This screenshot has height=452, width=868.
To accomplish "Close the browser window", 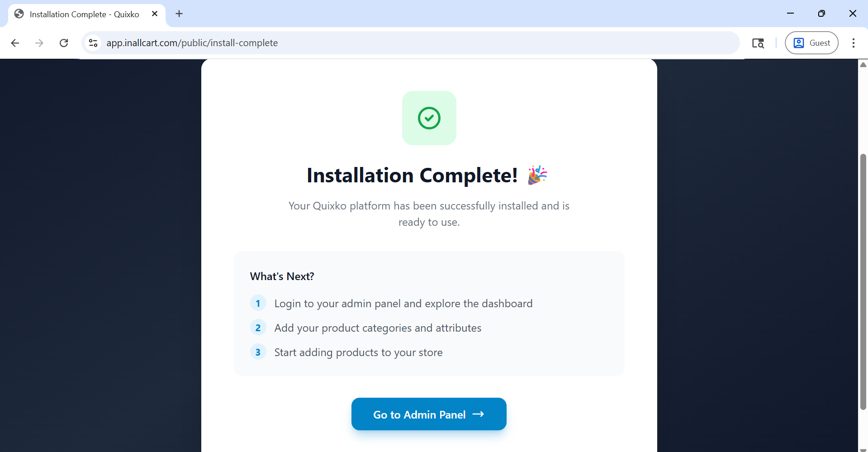I will click(853, 14).
